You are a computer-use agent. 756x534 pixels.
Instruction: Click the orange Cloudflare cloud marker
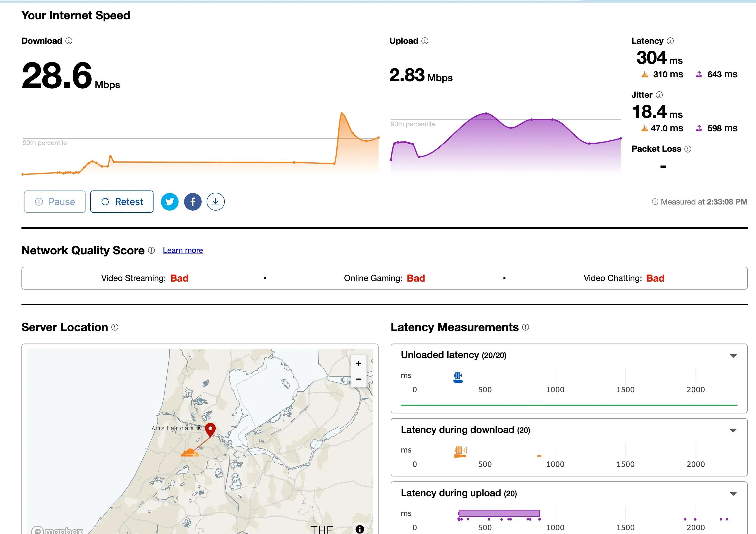point(190,453)
